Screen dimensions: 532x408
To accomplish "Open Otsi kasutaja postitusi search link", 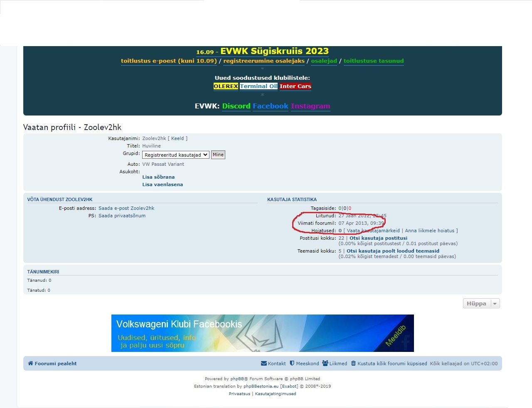I will pyautogui.click(x=378, y=238).
